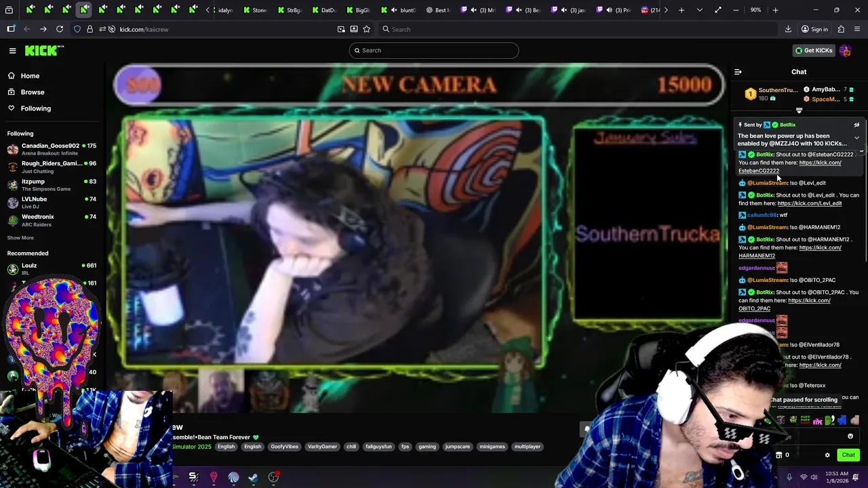Open the kick.com/Levi_edit link
The height and width of the screenshot is (488, 868).
[810, 203]
